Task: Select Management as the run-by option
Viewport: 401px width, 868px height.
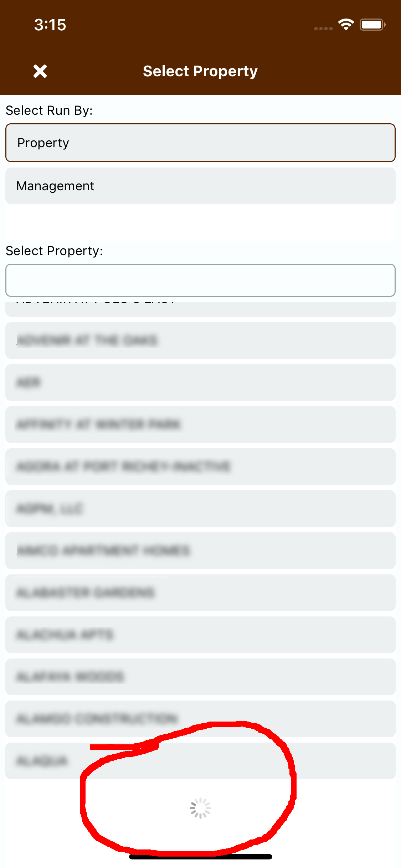Action: [x=200, y=186]
